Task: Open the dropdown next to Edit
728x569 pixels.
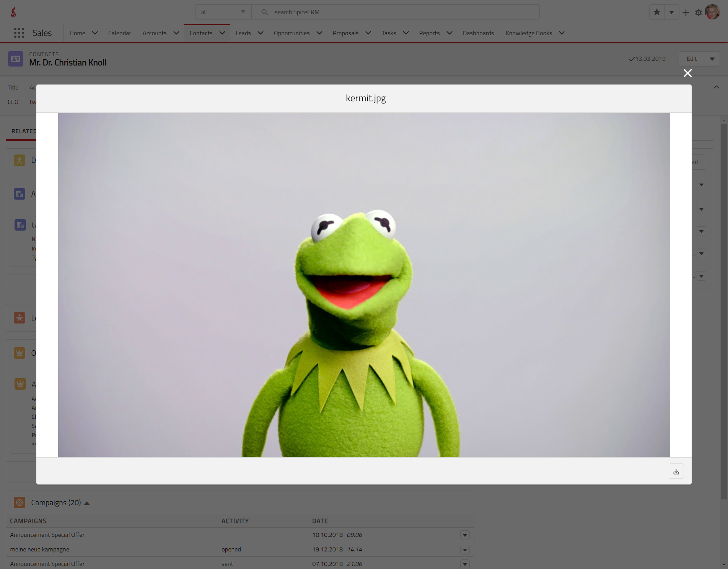Action: [x=712, y=59]
